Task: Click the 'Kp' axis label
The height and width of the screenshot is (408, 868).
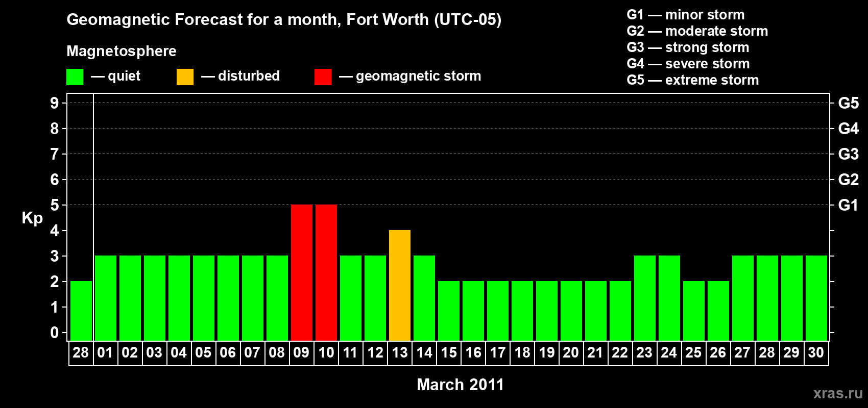Action: tap(32, 218)
